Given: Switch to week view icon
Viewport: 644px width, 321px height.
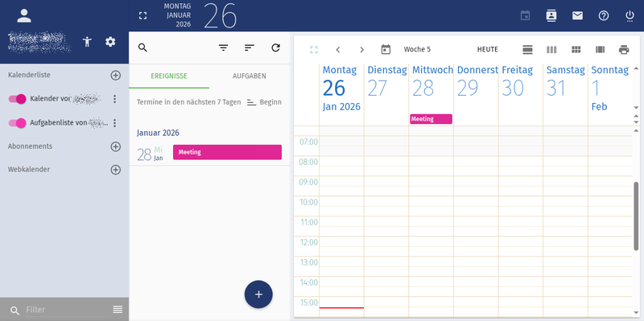Looking at the screenshot, I should [x=551, y=50].
